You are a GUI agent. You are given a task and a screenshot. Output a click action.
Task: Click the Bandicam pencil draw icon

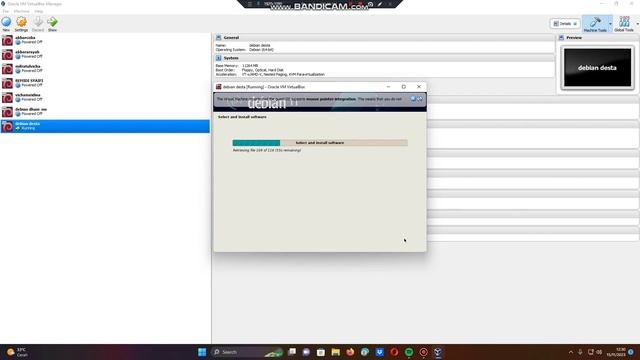380,4
